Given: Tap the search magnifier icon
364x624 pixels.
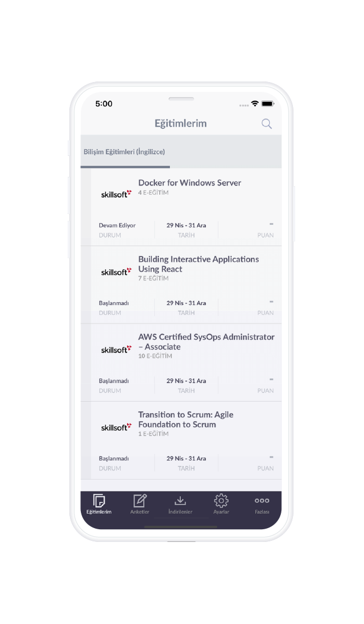Looking at the screenshot, I should 266,124.
